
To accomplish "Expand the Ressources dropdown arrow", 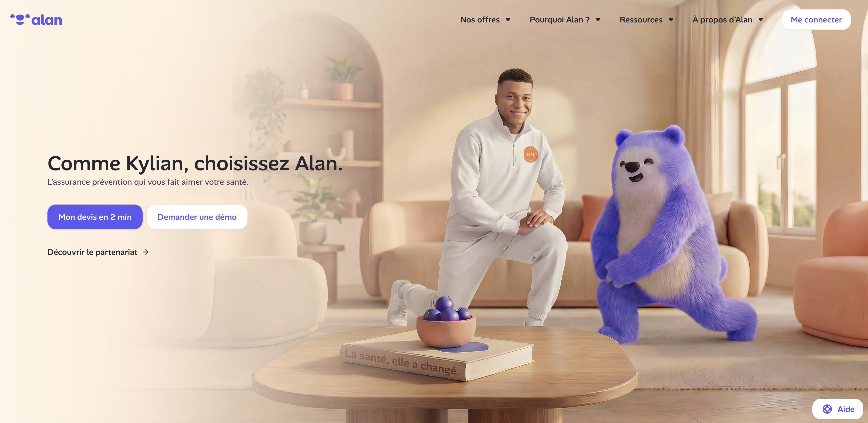I will pyautogui.click(x=671, y=20).
